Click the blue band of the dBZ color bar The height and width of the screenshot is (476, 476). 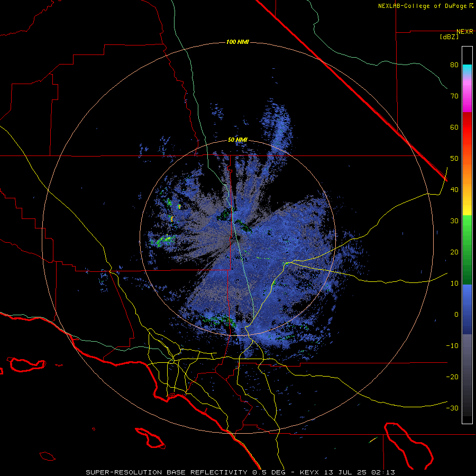click(467, 309)
